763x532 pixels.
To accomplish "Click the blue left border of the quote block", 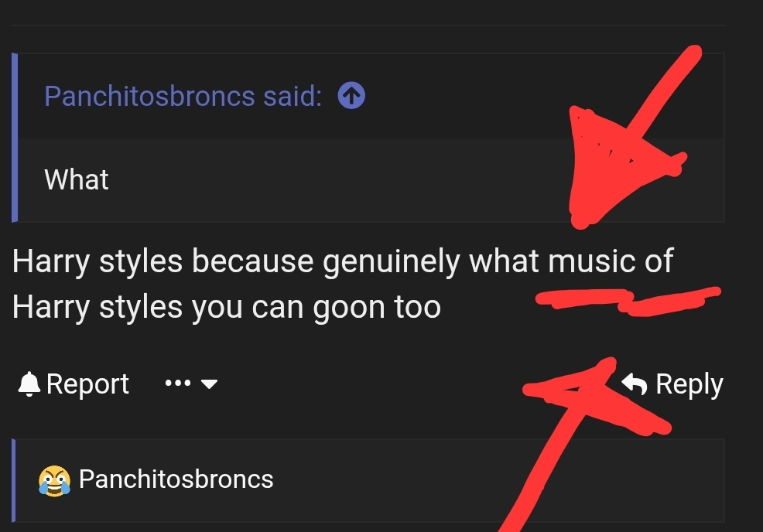I will (15, 138).
